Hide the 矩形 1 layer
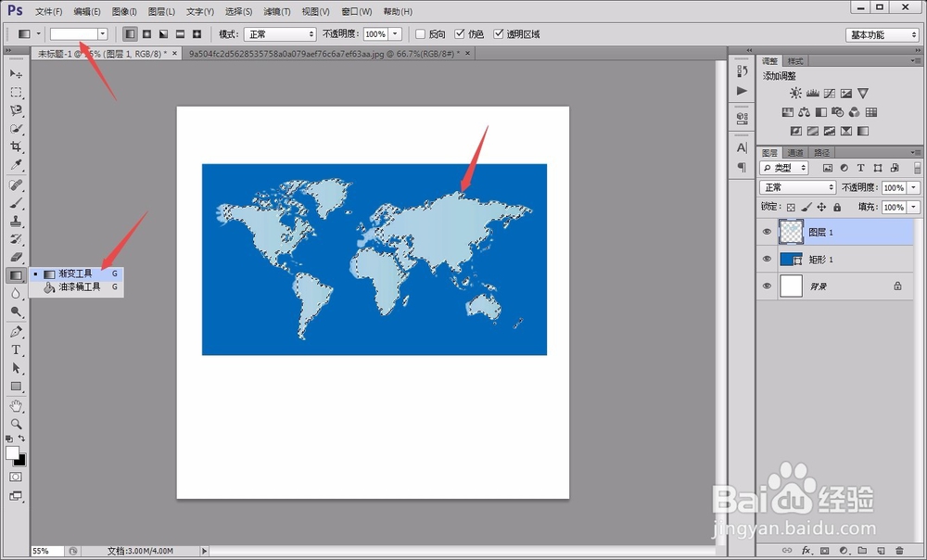Viewport: 927px width, 560px height. 767,259
